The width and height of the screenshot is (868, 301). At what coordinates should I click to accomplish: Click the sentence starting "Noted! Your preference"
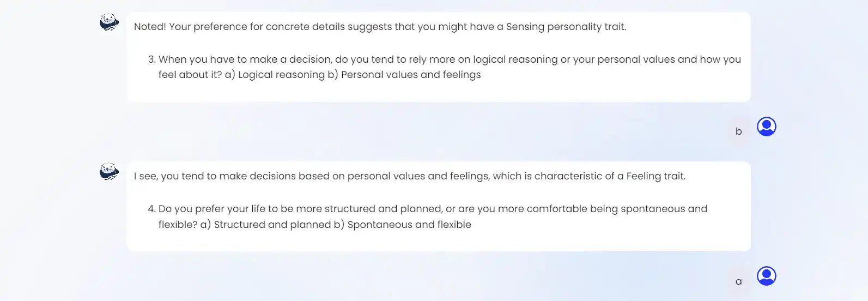(380, 27)
